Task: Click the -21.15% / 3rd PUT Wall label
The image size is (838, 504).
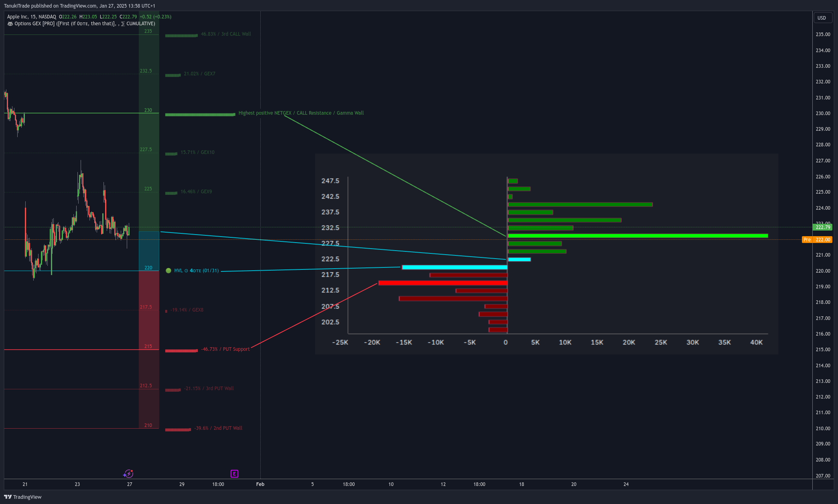Action: click(209, 389)
